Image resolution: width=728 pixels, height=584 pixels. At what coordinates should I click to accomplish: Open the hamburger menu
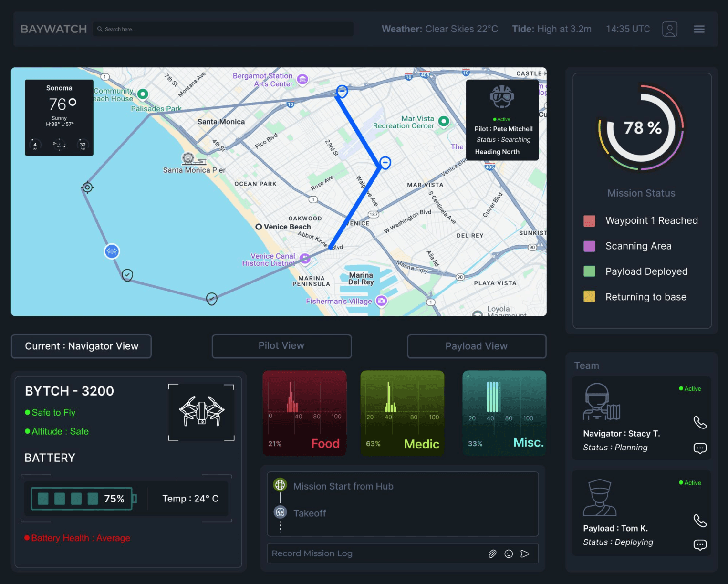click(699, 29)
